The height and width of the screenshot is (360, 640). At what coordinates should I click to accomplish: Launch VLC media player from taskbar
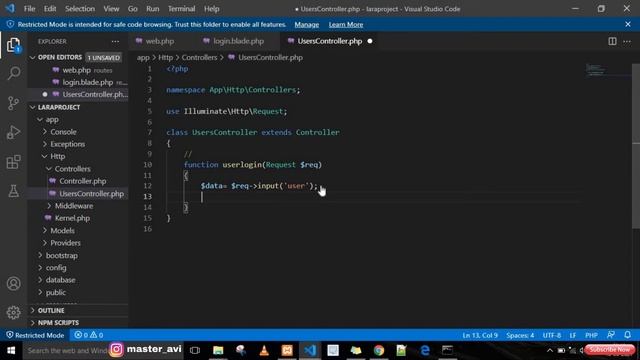click(264, 350)
